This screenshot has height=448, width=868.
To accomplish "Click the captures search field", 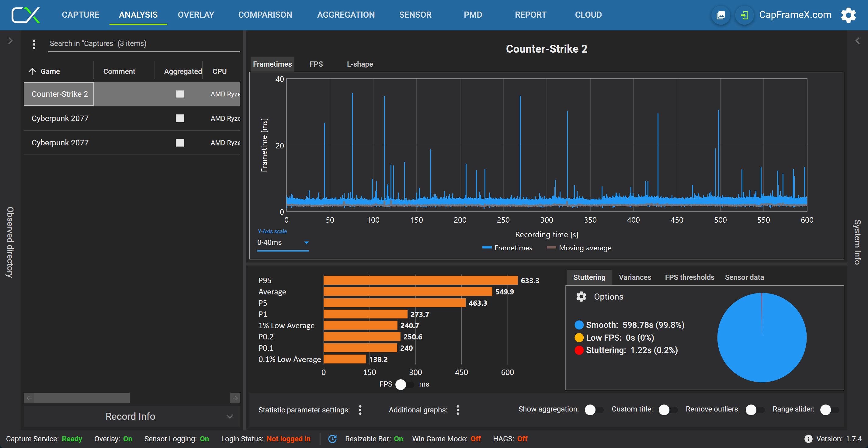I will [144, 43].
